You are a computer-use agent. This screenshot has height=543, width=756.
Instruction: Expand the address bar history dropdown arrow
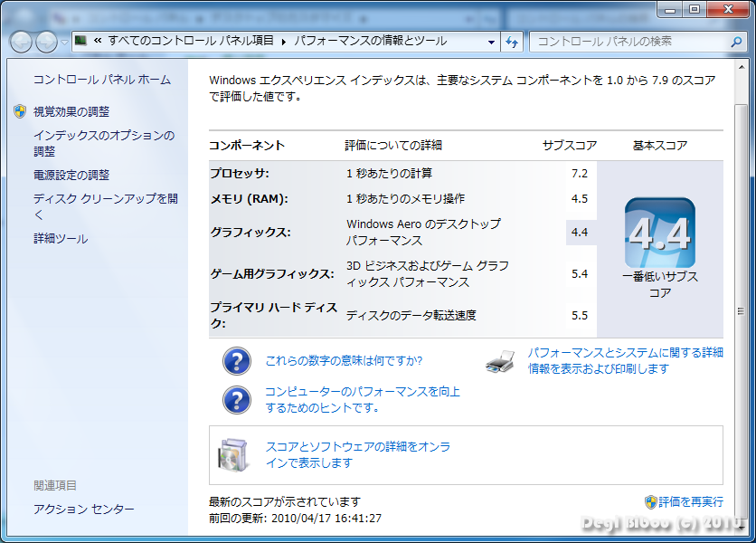[491, 42]
